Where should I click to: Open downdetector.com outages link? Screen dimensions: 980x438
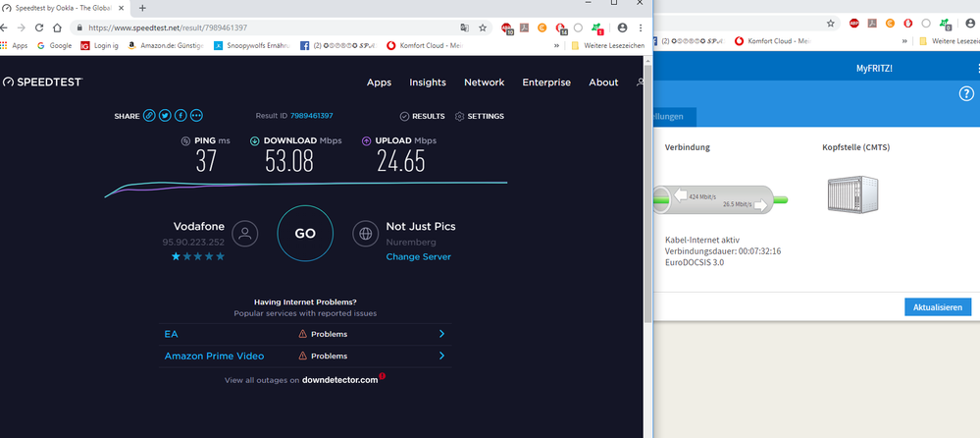[x=340, y=380]
